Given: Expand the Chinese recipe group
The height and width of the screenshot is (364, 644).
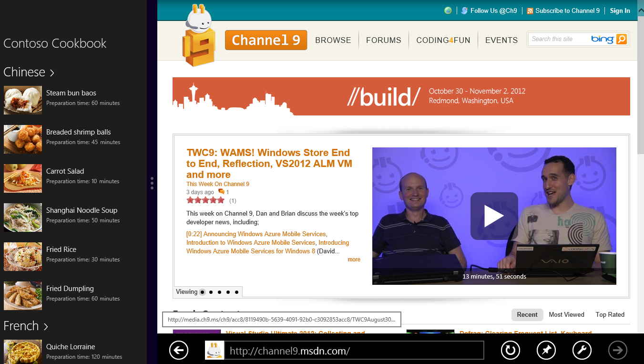Looking at the screenshot, I should (29, 72).
